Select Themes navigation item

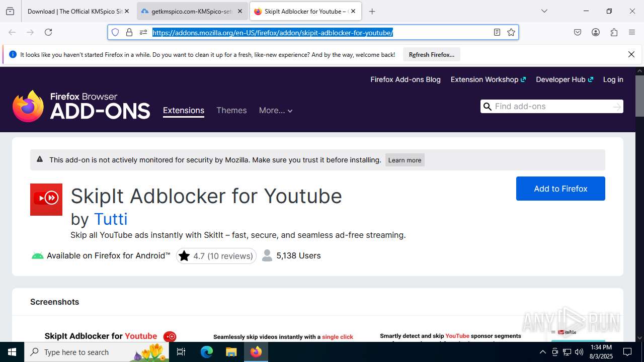coord(231,111)
